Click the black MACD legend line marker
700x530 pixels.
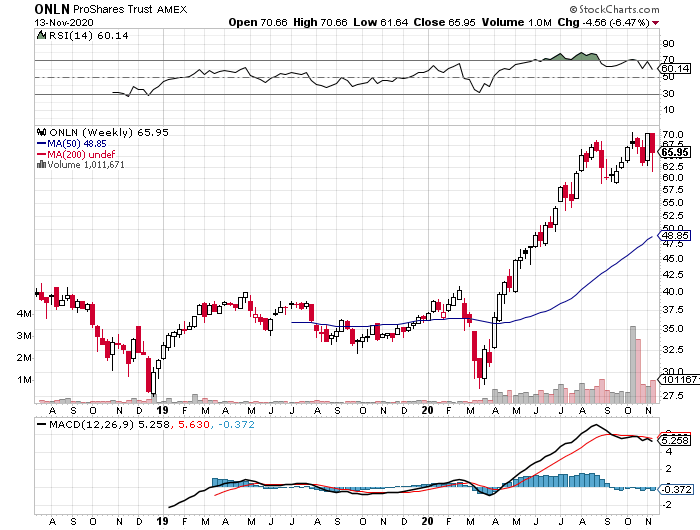pyautogui.click(x=42, y=424)
